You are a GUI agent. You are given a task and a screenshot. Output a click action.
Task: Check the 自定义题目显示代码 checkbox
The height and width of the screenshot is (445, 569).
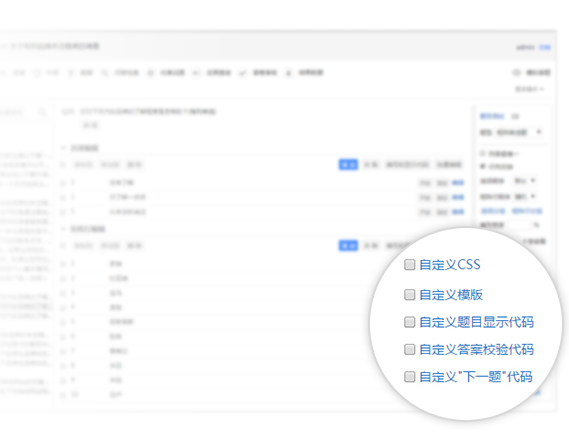(x=409, y=322)
